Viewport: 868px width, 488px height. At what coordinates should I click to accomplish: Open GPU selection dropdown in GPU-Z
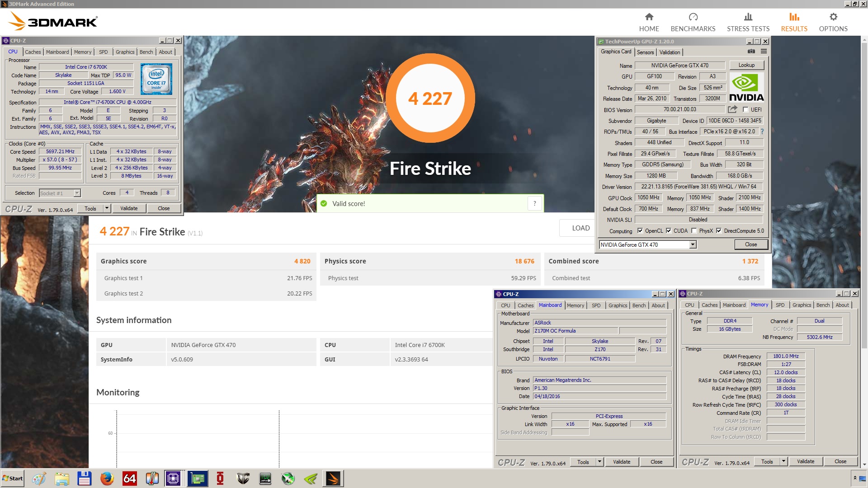click(x=692, y=244)
